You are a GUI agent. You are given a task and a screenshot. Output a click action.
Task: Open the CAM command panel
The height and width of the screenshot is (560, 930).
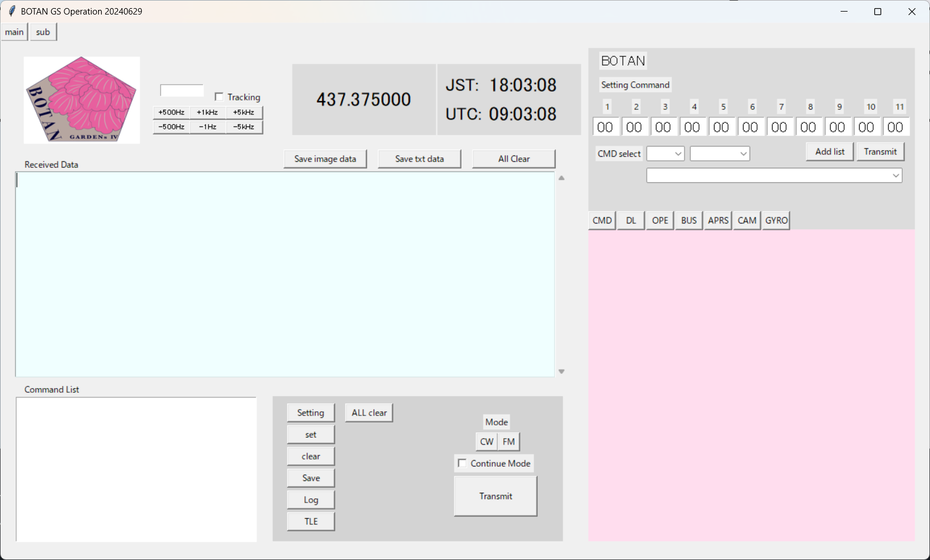tap(747, 220)
